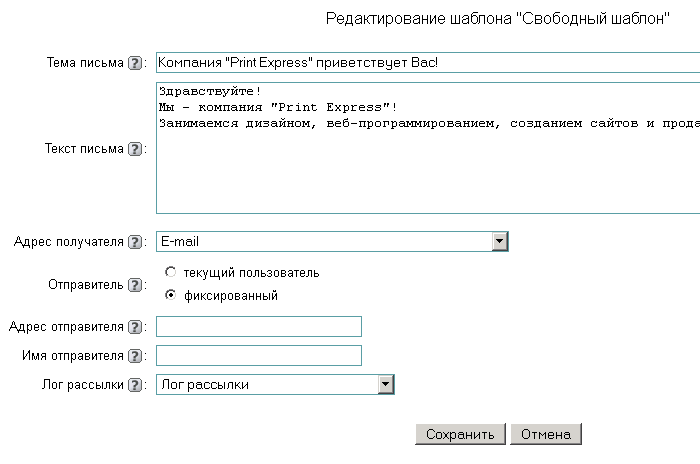Show help for Отправитель field
Viewport: 700px width, 464px height.
(135, 285)
